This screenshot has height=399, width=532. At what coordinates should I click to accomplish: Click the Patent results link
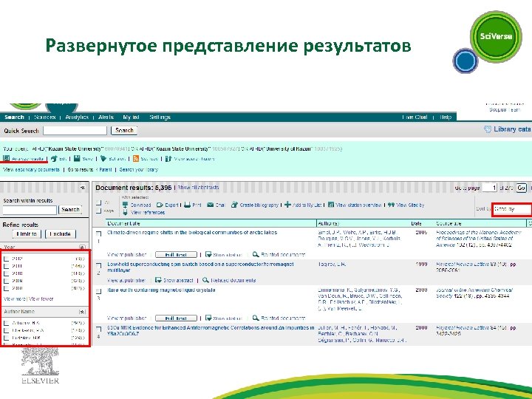tap(106, 169)
